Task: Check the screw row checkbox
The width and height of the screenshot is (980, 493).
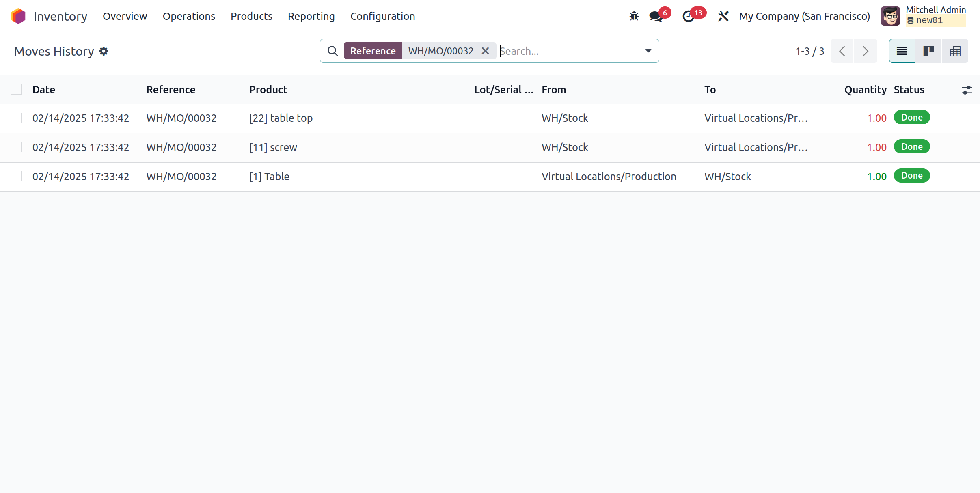Action: [x=16, y=147]
